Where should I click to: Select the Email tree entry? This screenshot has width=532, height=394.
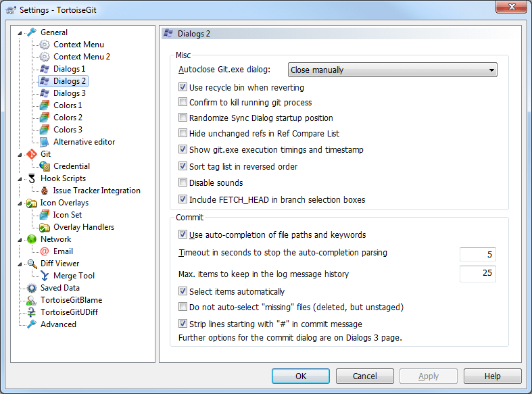[63, 251]
